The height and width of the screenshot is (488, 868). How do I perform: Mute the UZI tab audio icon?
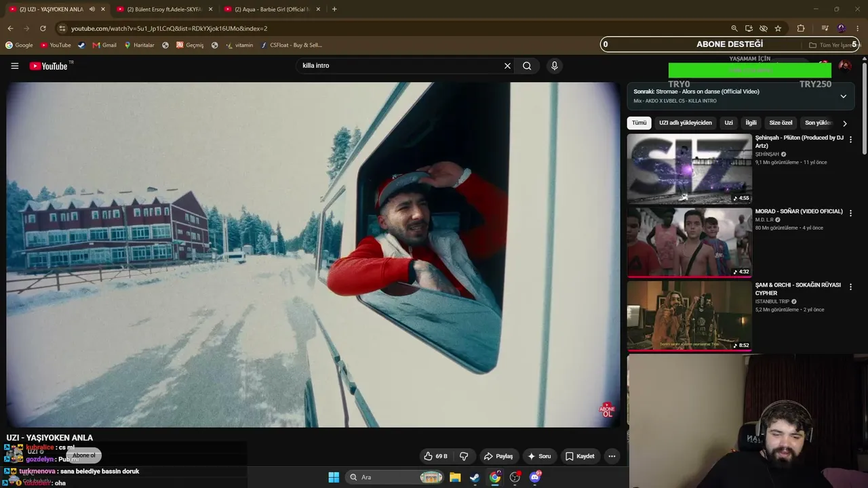point(92,9)
